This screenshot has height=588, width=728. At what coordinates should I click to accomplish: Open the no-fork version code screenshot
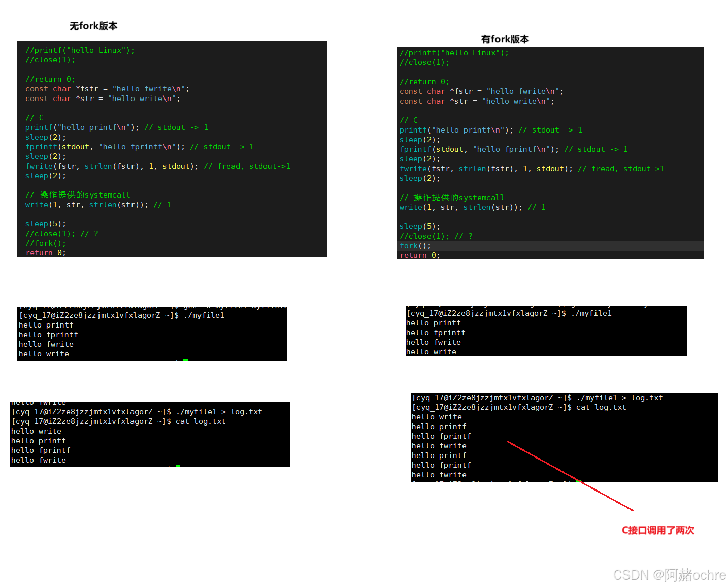pos(172,148)
